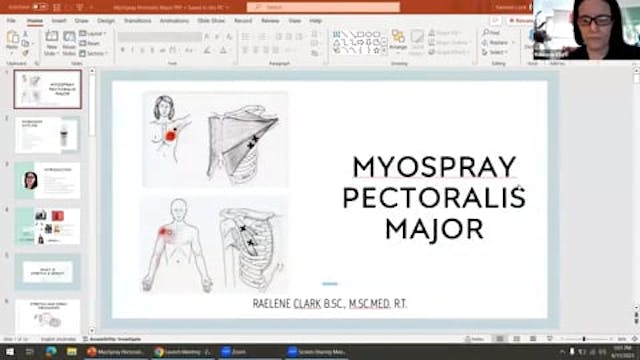Toggle text Shadow formatting
Image resolution: width=640 pixels, height=360 pixels.
pos(152,50)
